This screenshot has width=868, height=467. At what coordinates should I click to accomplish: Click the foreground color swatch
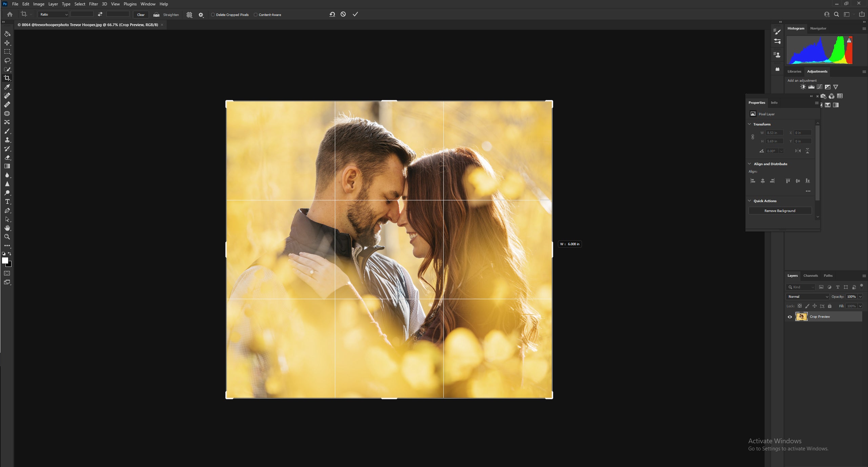pyautogui.click(x=5, y=261)
